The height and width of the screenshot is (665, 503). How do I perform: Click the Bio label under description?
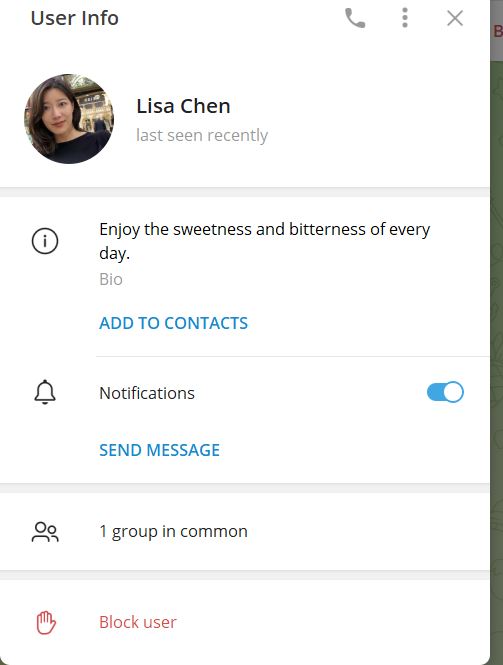click(x=111, y=279)
